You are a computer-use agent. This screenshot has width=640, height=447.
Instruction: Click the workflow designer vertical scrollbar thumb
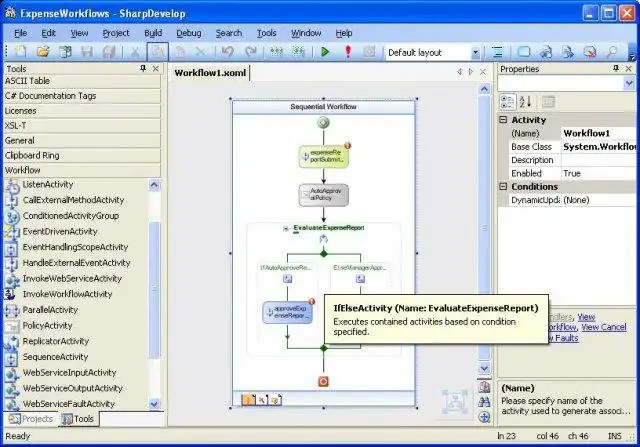tap(484, 228)
